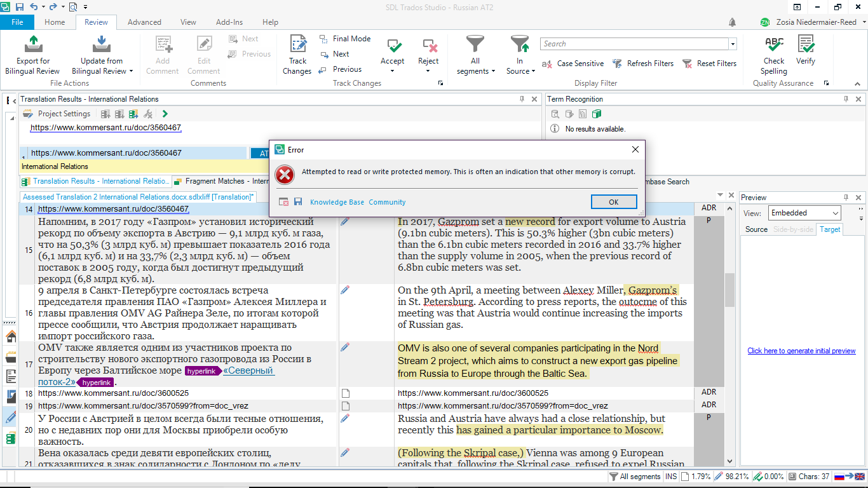Click the Chars: 37 status bar entry

point(809,477)
